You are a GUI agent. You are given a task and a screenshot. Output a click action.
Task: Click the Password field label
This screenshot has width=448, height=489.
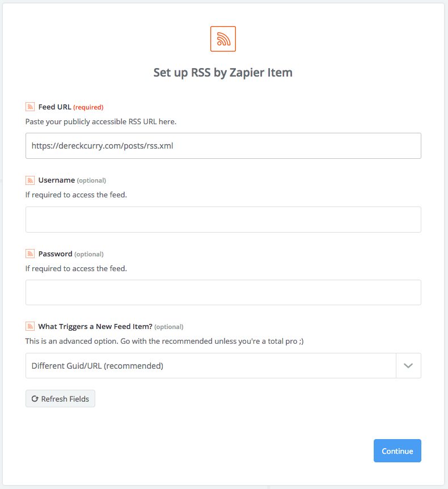click(x=55, y=254)
